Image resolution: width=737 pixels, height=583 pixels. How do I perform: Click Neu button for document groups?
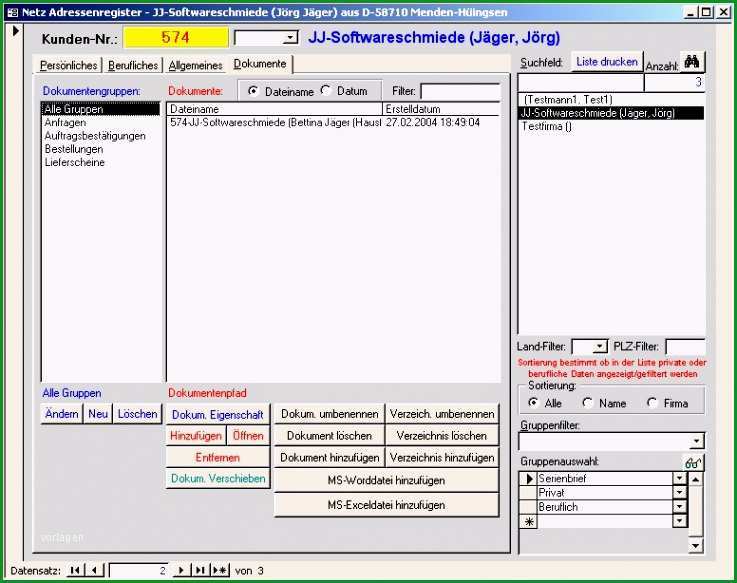[x=98, y=414]
